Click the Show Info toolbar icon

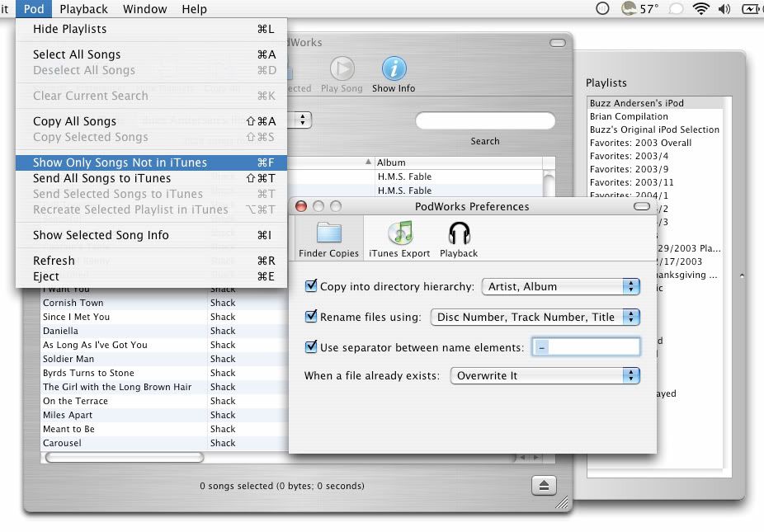pos(394,74)
